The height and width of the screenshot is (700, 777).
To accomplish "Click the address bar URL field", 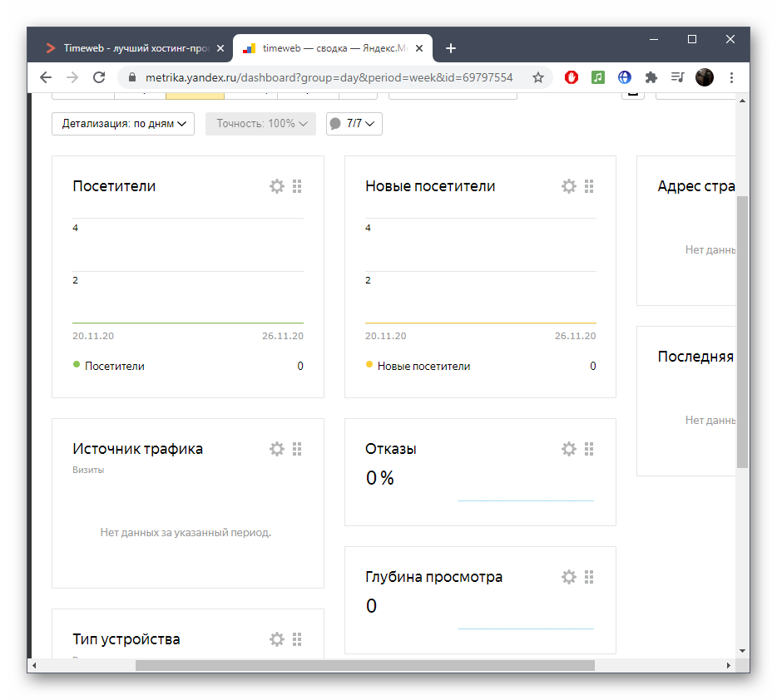I will (x=328, y=77).
